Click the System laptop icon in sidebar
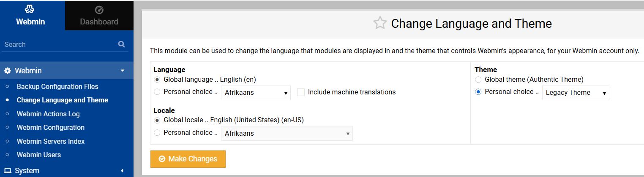This screenshot has height=177, width=644. [8, 171]
